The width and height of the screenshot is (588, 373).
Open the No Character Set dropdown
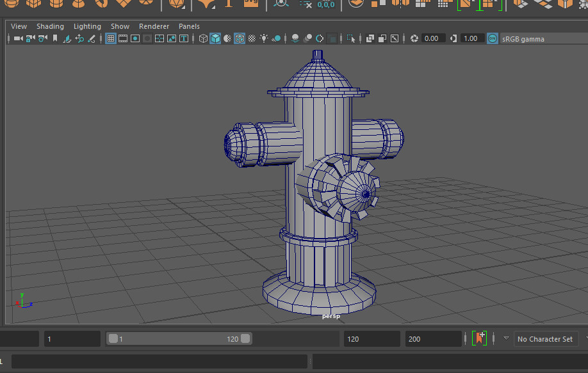(x=546, y=338)
